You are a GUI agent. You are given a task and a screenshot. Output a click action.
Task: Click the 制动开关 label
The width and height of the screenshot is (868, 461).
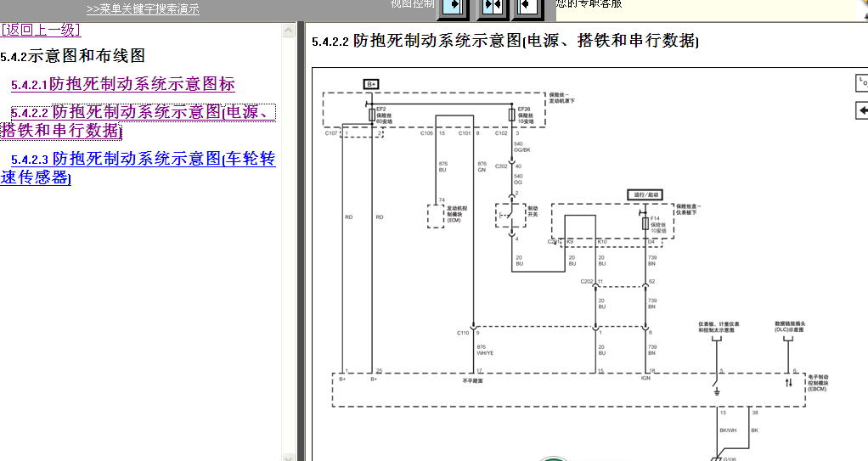(533, 211)
